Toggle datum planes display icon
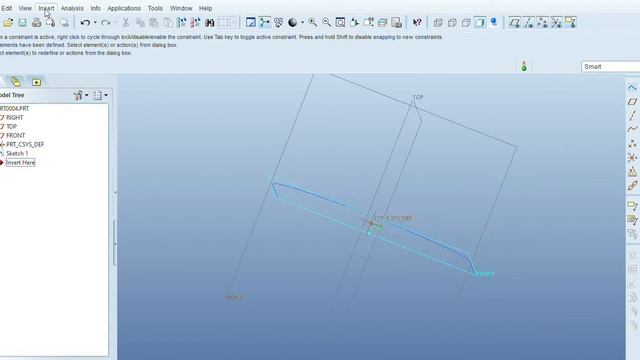This screenshot has height=360, width=640. click(x=515, y=23)
